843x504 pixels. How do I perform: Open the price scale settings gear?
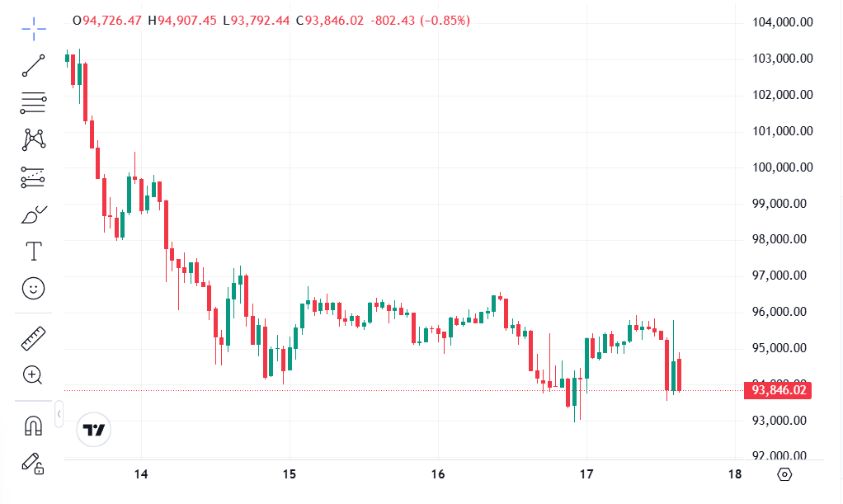783,476
